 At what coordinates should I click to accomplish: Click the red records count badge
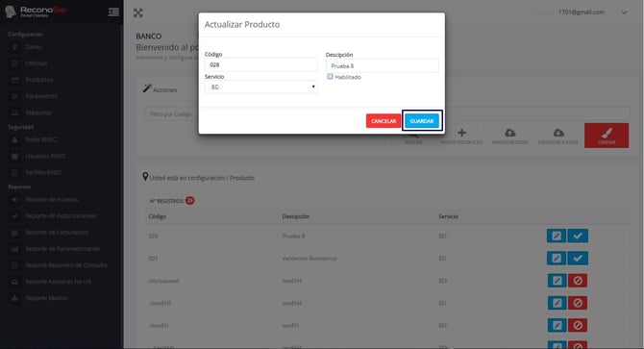pos(189,201)
